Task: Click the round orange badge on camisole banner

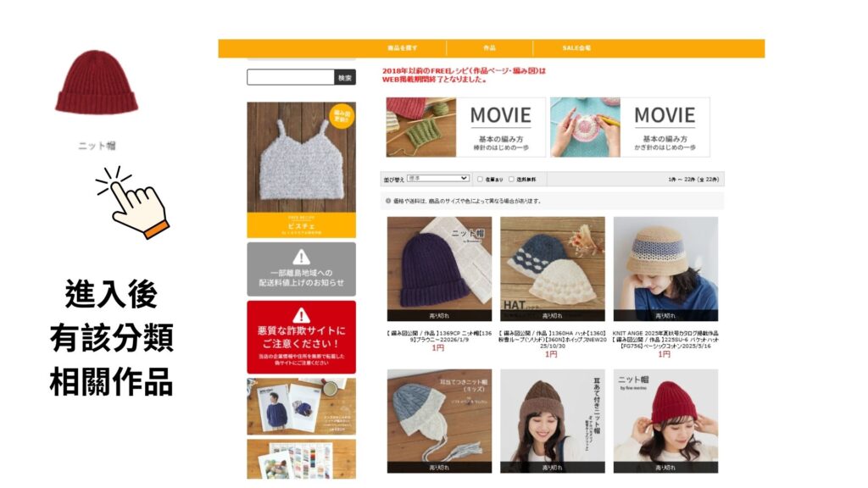Action: (x=342, y=117)
